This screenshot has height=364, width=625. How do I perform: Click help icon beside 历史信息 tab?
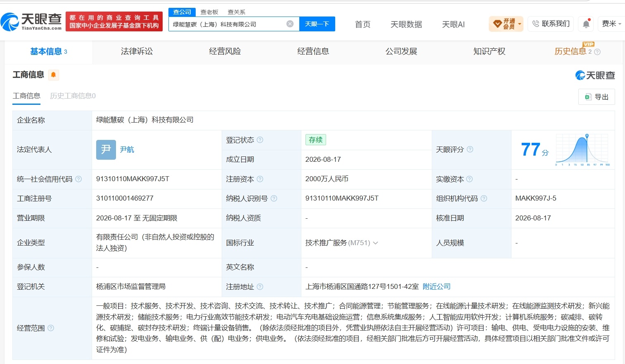pos(597,52)
